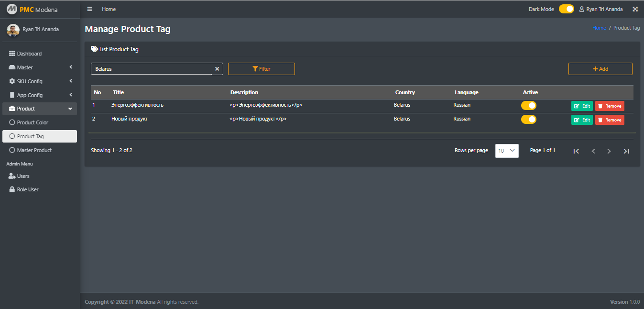Screen dimensions: 644x309
Task: Click the Role User lock icon
Action: (12, 189)
